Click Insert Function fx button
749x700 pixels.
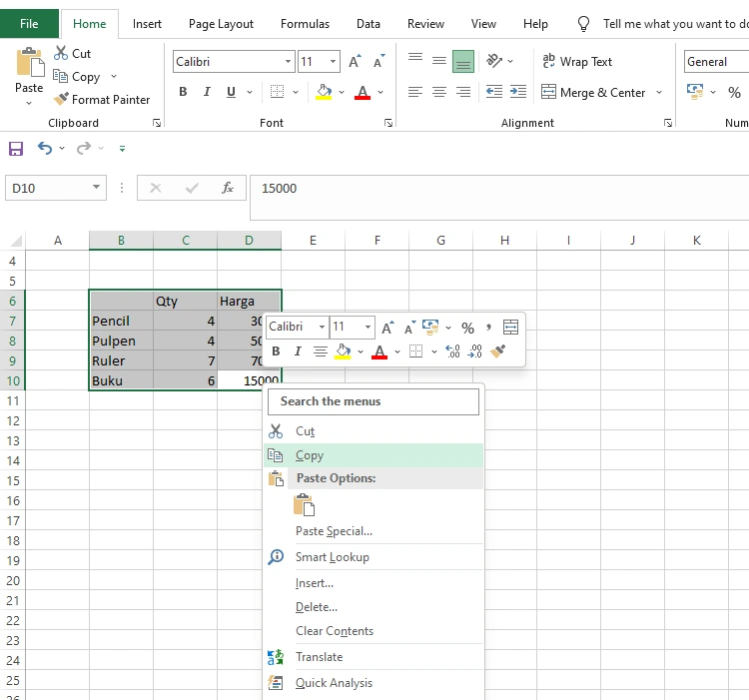click(228, 188)
